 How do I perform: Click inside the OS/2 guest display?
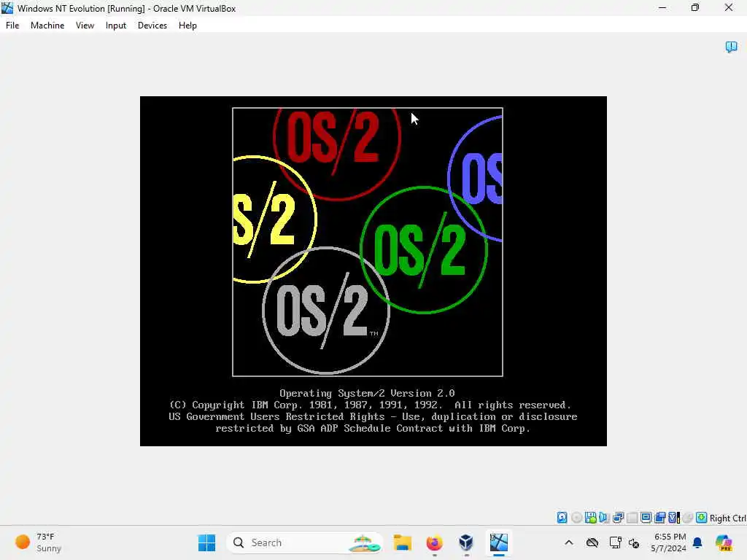pyautogui.click(x=373, y=271)
